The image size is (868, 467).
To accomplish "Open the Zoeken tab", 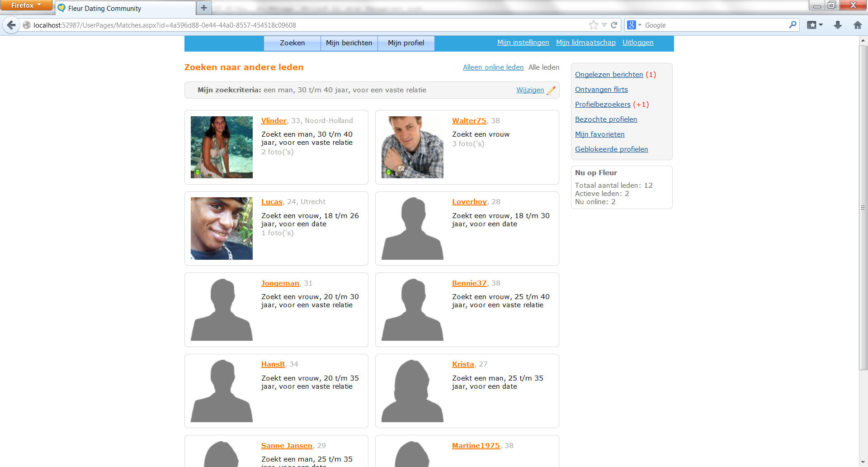I will point(292,43).
